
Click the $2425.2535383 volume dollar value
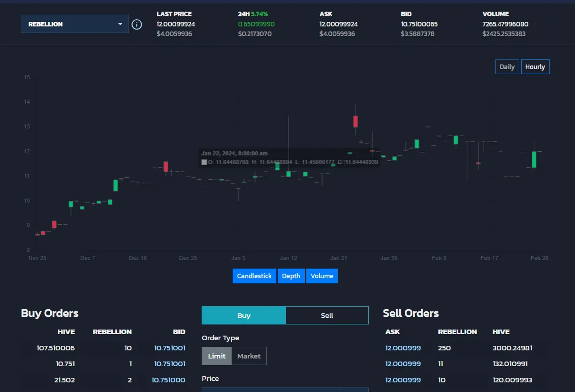pyautogui.click(x=504, y=34)
